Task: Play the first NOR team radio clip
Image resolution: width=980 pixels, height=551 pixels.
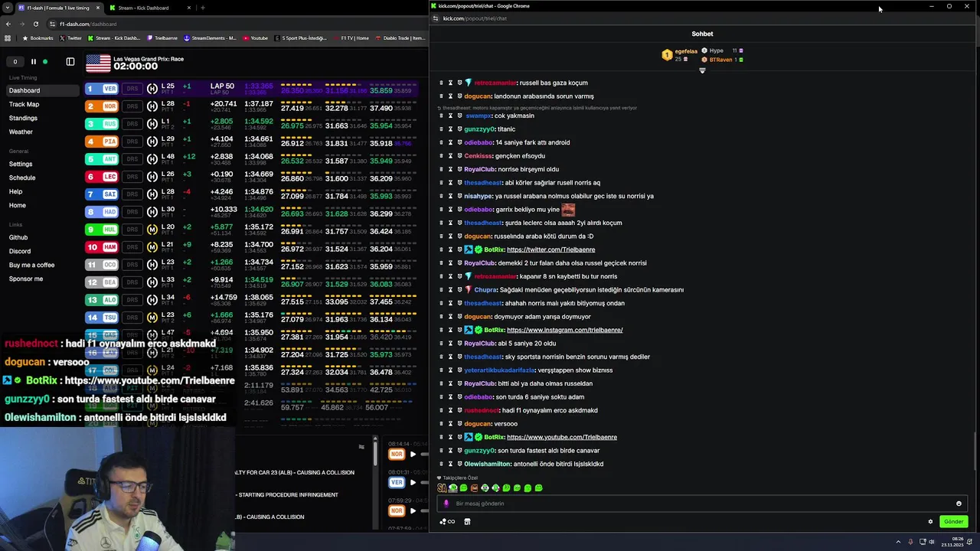Action: click(x=413, y=454)
